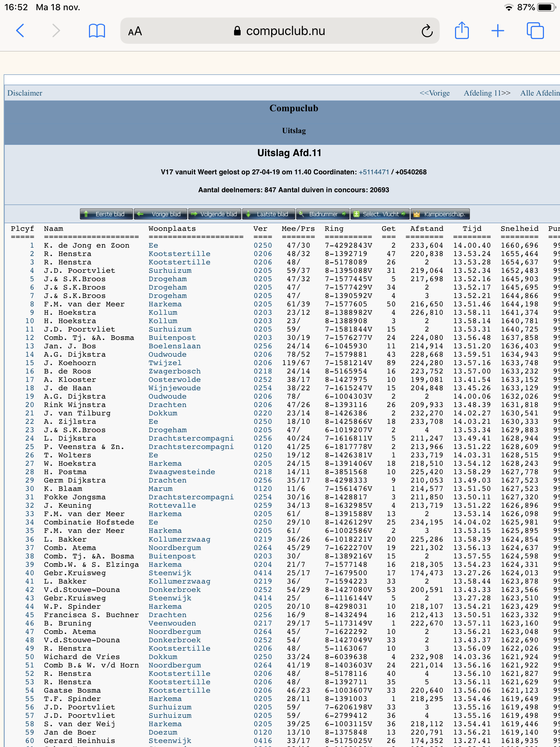Open Wijnjewoude town link

175,388
